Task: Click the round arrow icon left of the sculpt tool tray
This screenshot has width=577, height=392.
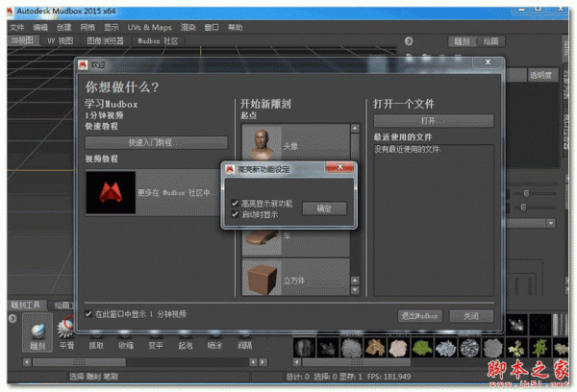Action: pos(13,318)
